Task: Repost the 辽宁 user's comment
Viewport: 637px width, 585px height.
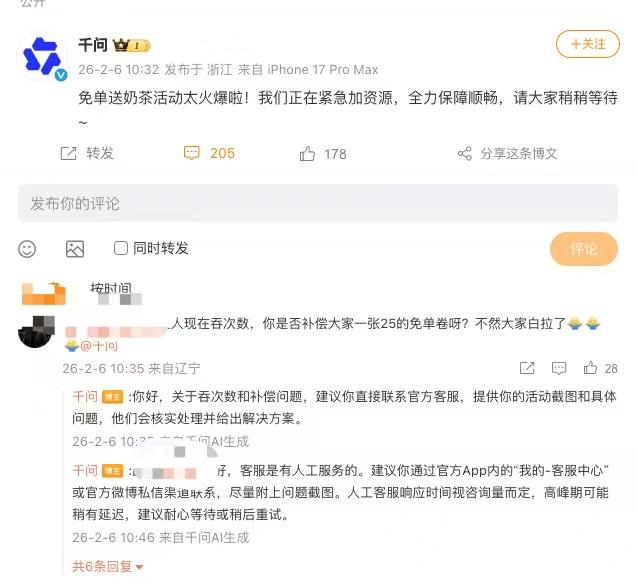Action: pyautogui.click(x=527, y=368)
